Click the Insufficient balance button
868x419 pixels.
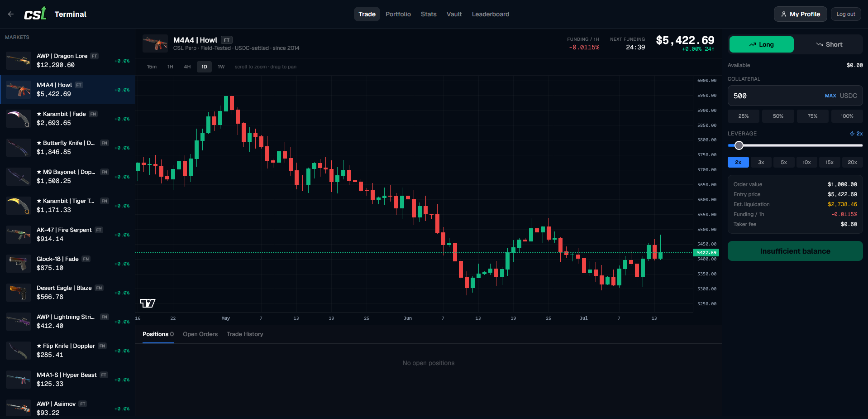coord(795,251)
